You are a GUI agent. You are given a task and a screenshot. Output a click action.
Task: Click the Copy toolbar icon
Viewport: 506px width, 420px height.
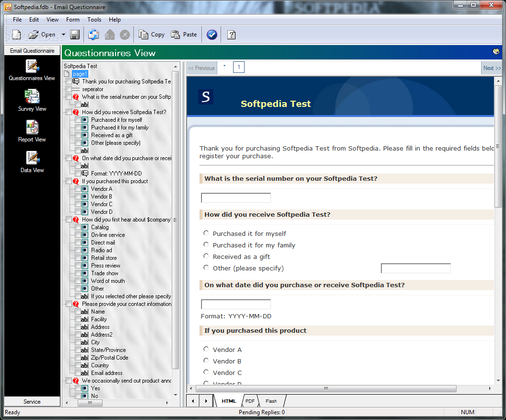(x=143, y=34)
